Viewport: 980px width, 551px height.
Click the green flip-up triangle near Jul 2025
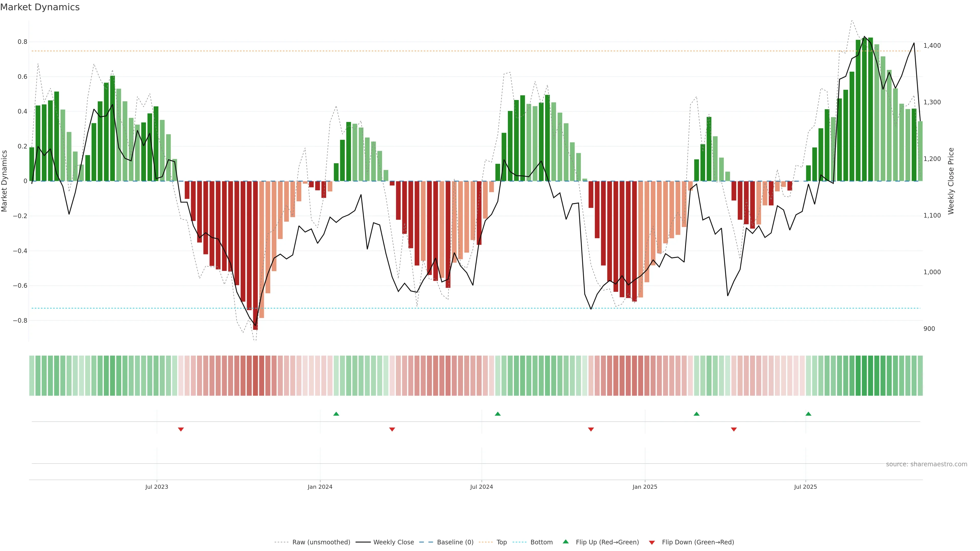(x=808, y=414)
